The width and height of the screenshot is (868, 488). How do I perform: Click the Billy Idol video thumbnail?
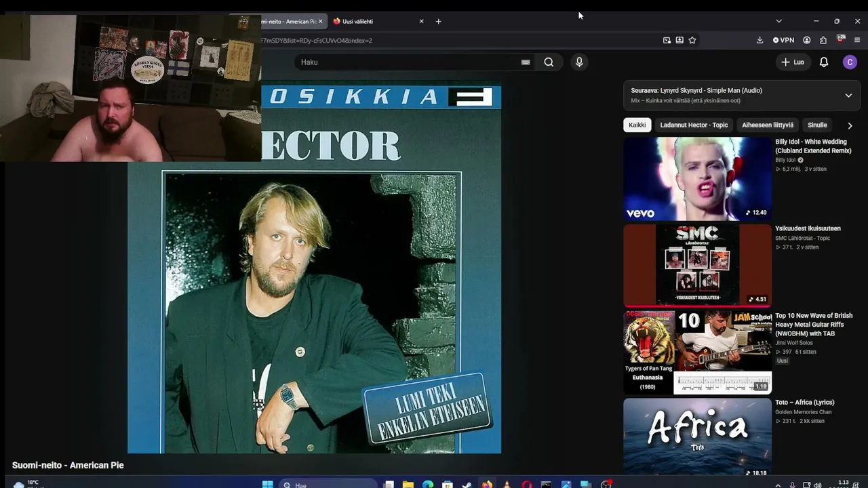697,179
